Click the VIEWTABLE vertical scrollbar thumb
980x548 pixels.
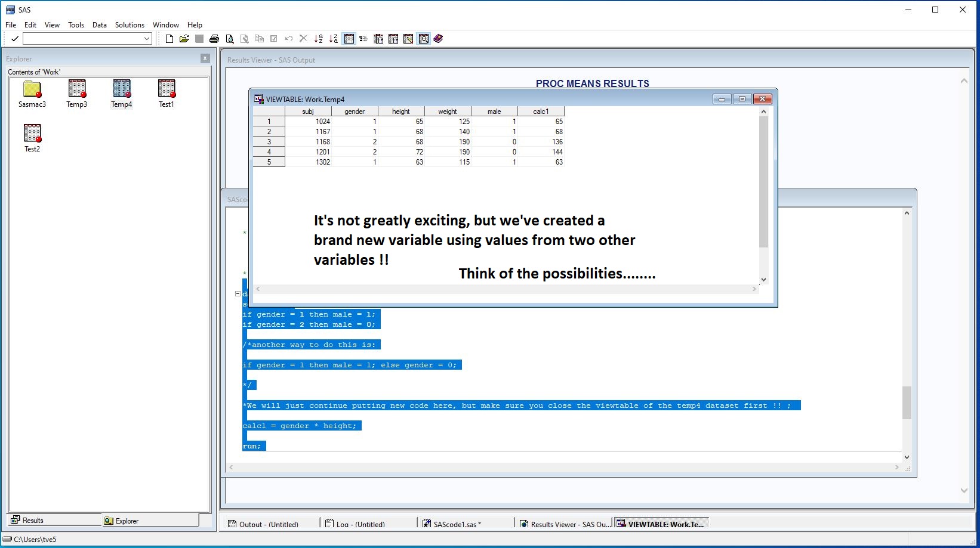point(763,181)
